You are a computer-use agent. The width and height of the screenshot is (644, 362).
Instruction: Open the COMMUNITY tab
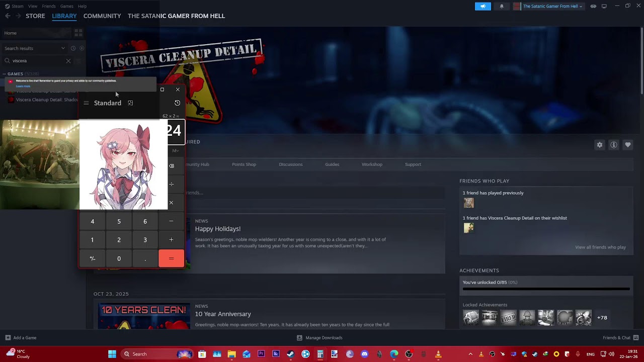102,16
